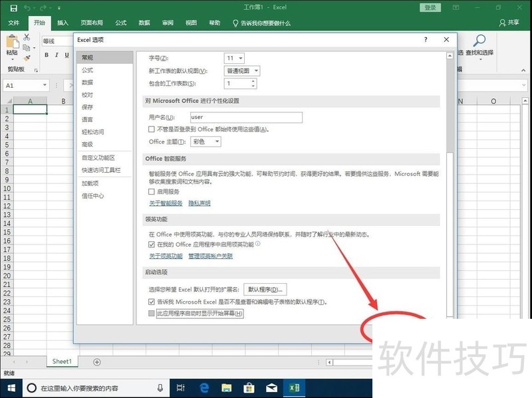Click the User name input field

pyautogui.click(x=246, y=118)
